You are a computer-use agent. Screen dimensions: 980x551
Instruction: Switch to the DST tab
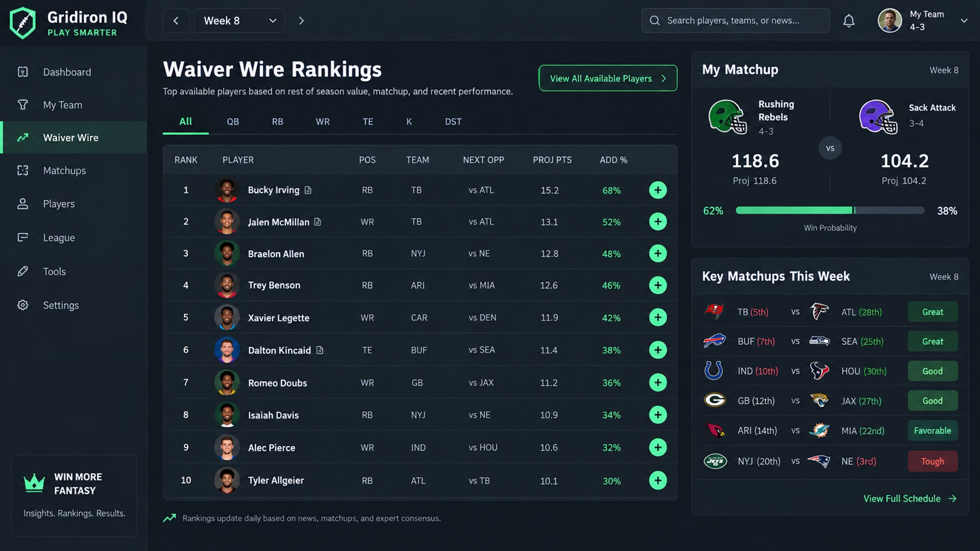tap(453, 122)
